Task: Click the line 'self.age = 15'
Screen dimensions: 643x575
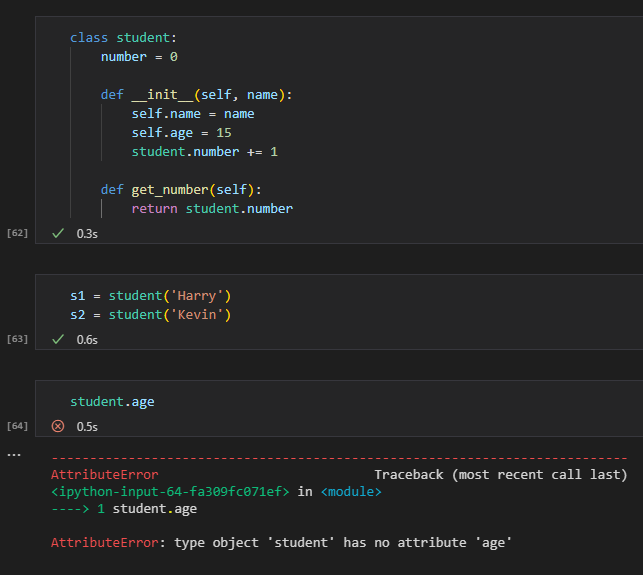Action: point(181,133)
